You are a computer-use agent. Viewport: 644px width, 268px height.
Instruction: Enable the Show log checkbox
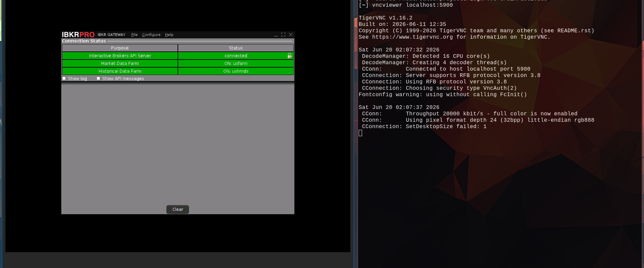point(64,78)
